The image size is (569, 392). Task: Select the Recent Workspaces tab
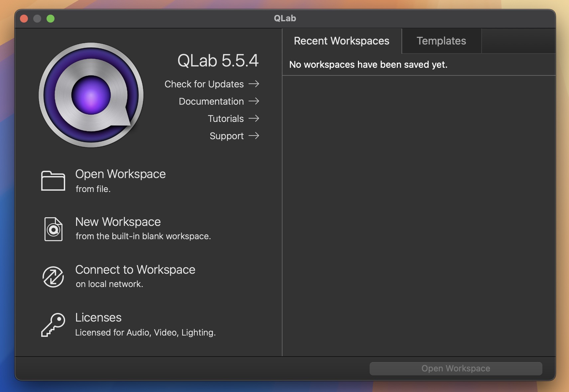click(342, 41)
